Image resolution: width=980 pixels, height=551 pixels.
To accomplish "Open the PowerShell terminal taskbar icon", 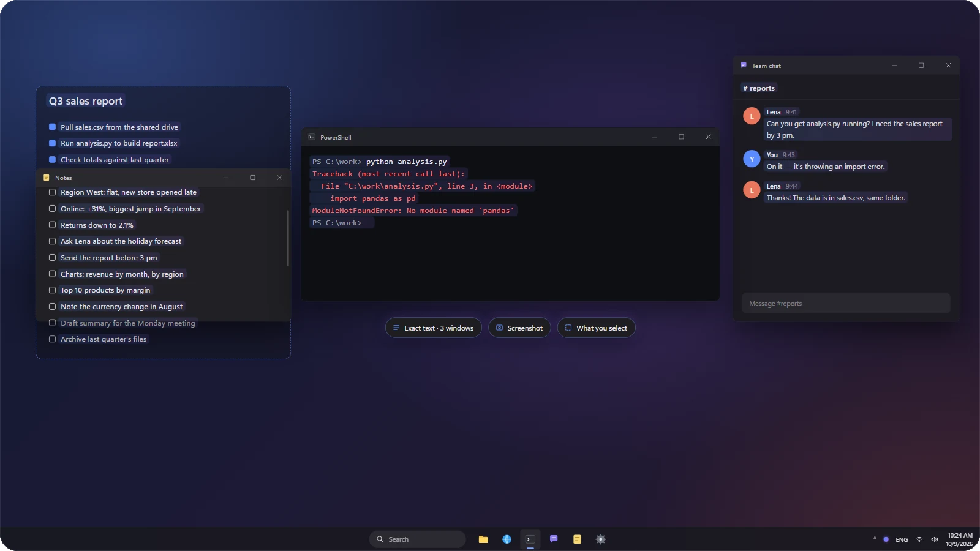I will [x=530, y=539].
